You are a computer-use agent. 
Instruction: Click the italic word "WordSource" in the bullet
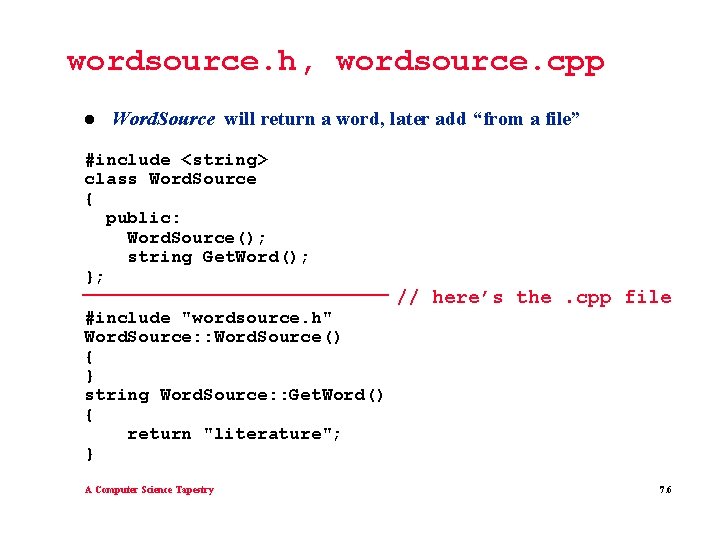163,119
